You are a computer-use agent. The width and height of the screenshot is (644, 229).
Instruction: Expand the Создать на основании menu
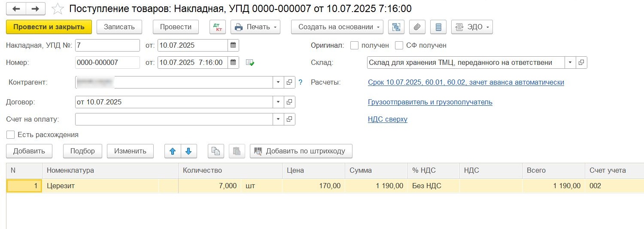[337, 27]
